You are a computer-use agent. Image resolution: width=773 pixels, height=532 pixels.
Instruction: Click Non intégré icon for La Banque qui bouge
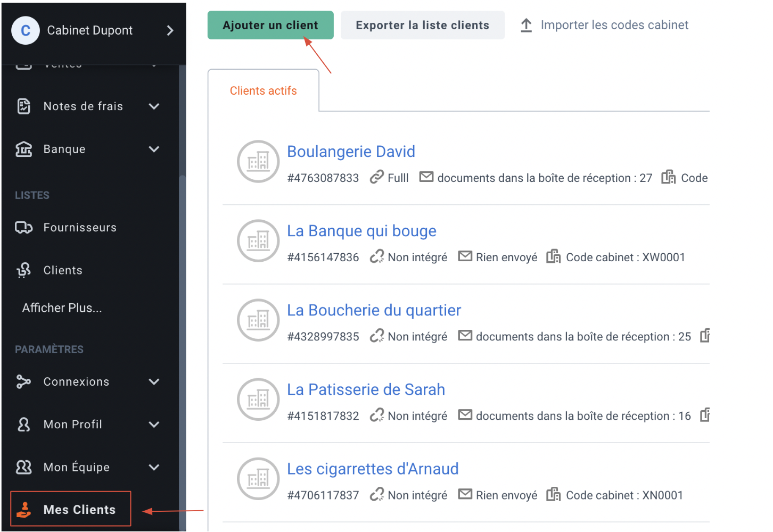(x=377, y=256)
